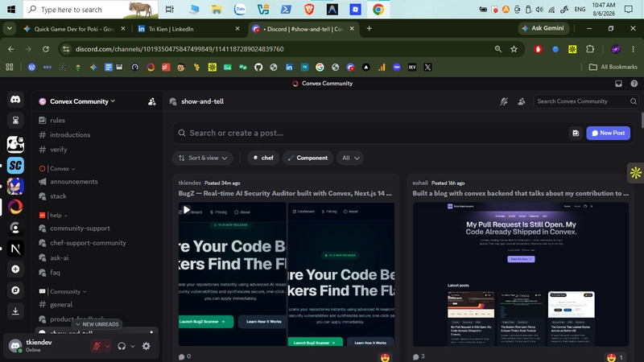The height and width of the screenshot is (362, 644).
Task: Open the X bookmark in bookmarks bar
Action: pyautogui.click(x=427, y=68)
